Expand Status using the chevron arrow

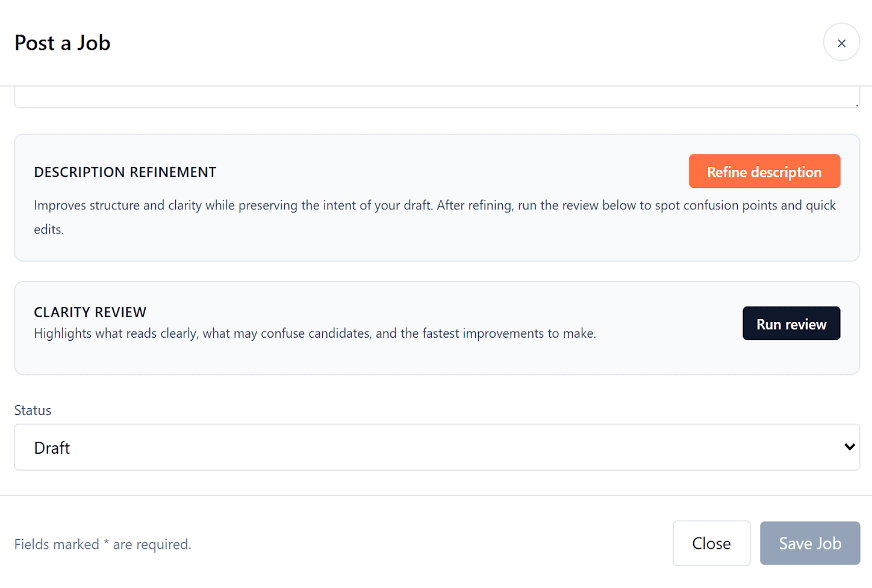point(849,447)
